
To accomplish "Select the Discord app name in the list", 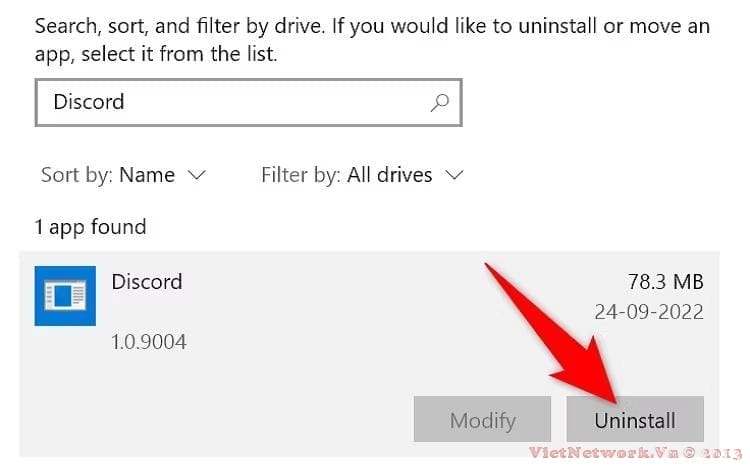I will click(147, 282).
